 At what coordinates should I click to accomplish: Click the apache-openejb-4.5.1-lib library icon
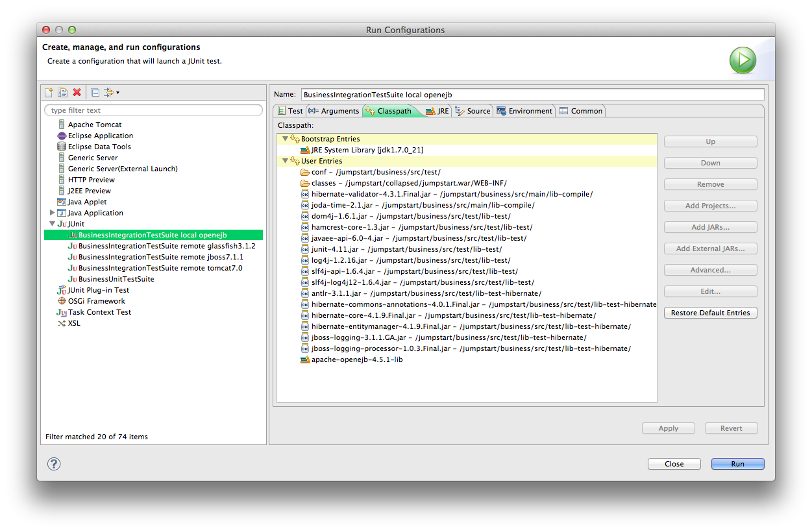(305, 359)
